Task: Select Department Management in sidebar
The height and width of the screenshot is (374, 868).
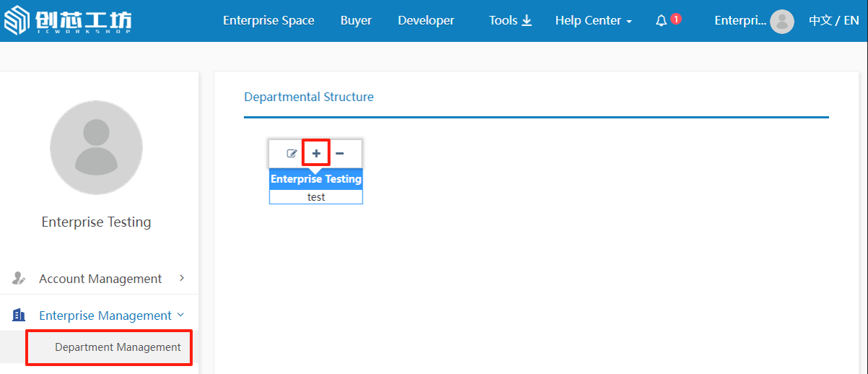Action: tap(118, 347)
